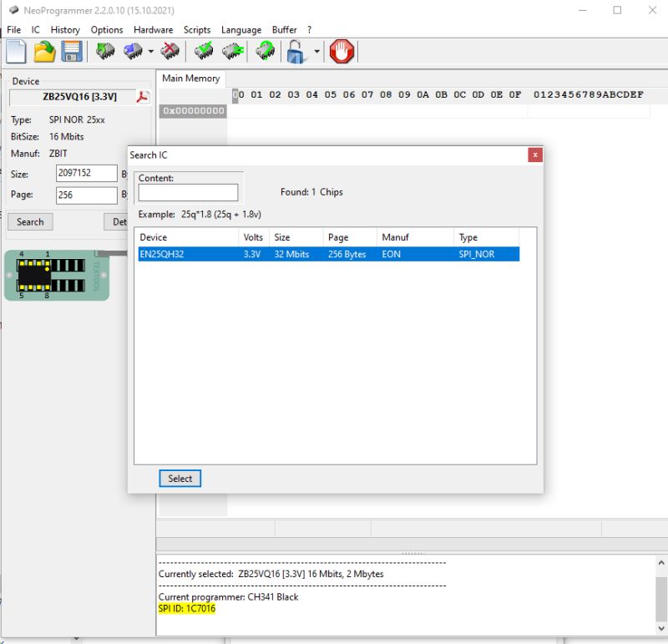Click the Write chip toolbar icon

(x=131, y=51)
